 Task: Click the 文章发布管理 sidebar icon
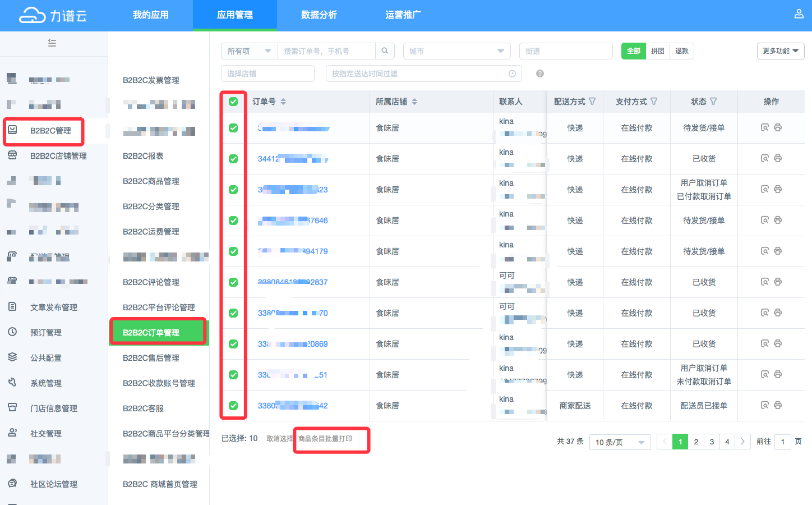12,306
